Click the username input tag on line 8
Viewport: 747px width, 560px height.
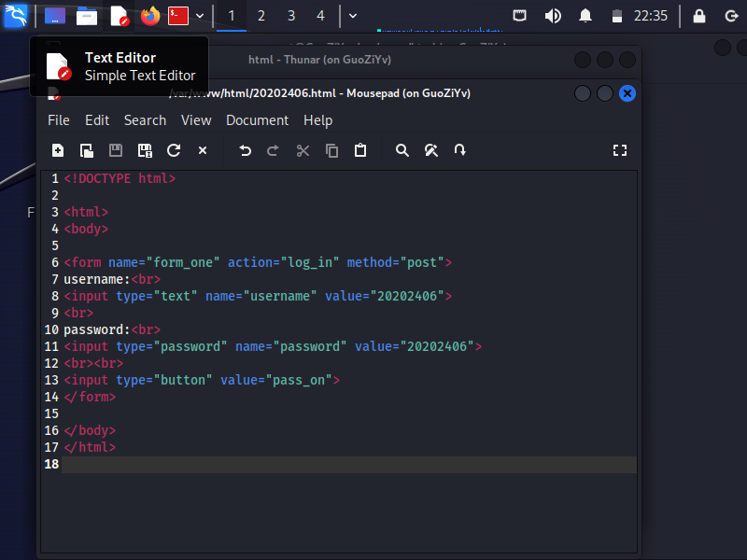pos(258,296)
